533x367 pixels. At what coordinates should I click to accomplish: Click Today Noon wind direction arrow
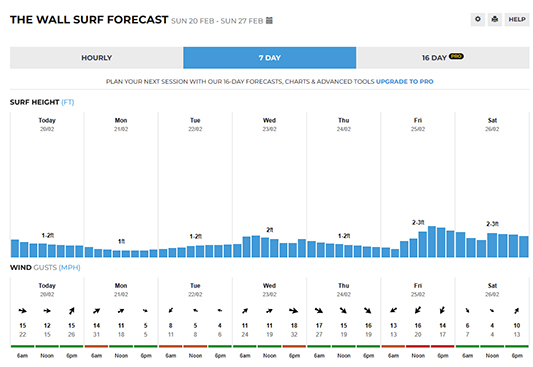[47, 311]
